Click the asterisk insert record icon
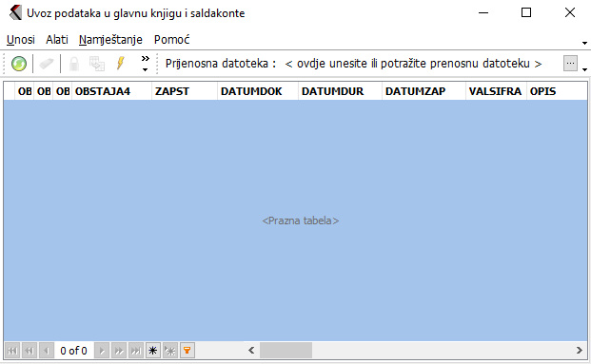The width and height of the screenshot is (591, 364). (x=152, y=351)
